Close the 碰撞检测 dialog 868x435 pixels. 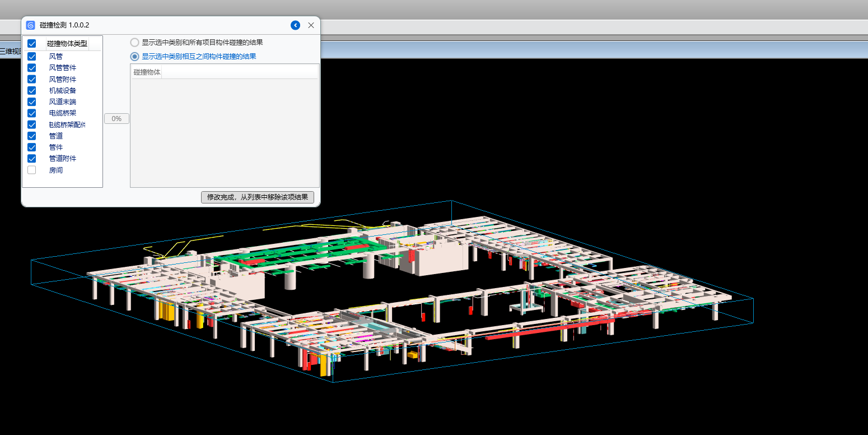tap(311, 25)
